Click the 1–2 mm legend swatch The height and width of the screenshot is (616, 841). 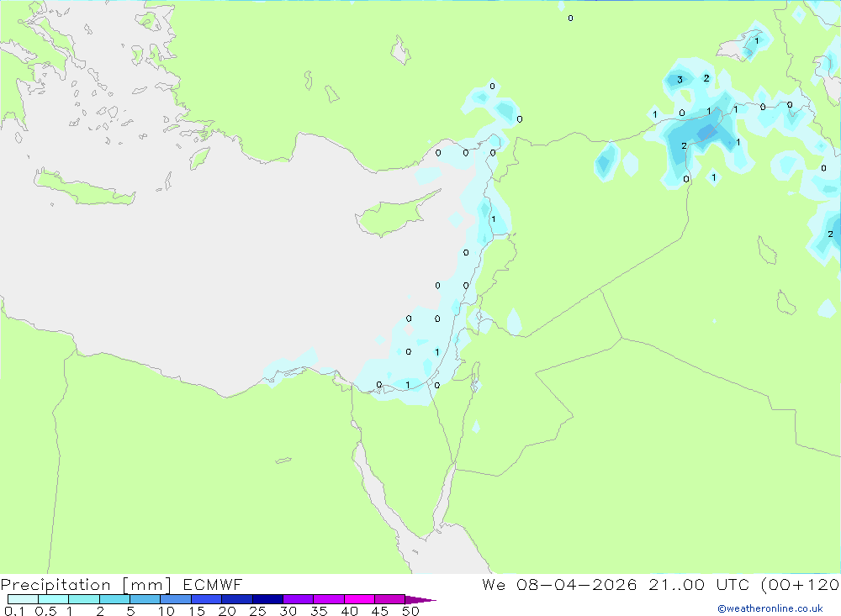84,599
